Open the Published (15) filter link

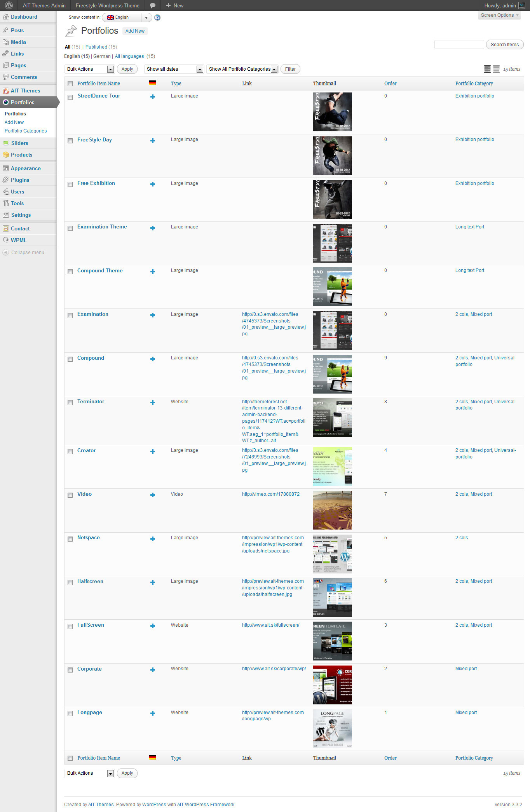[101, 47]
